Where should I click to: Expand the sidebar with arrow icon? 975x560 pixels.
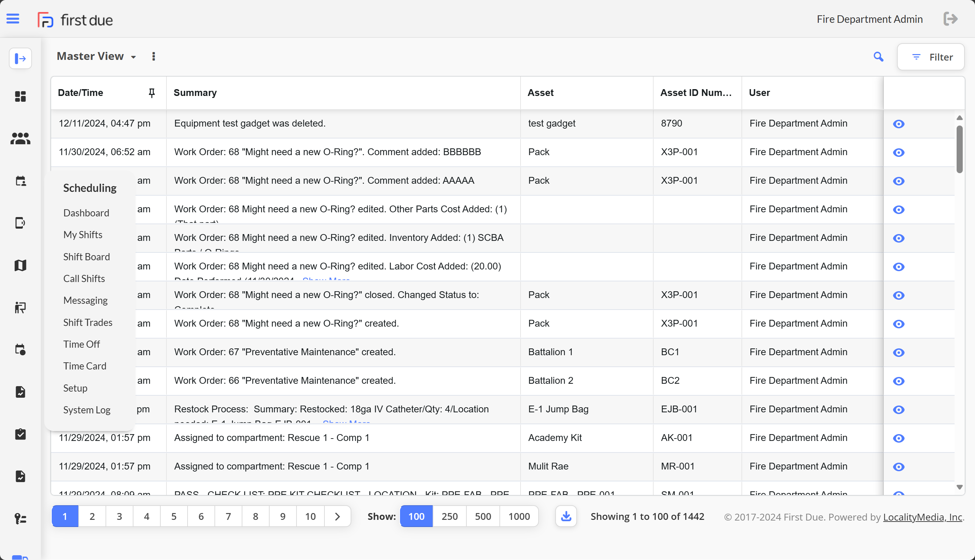20,59
